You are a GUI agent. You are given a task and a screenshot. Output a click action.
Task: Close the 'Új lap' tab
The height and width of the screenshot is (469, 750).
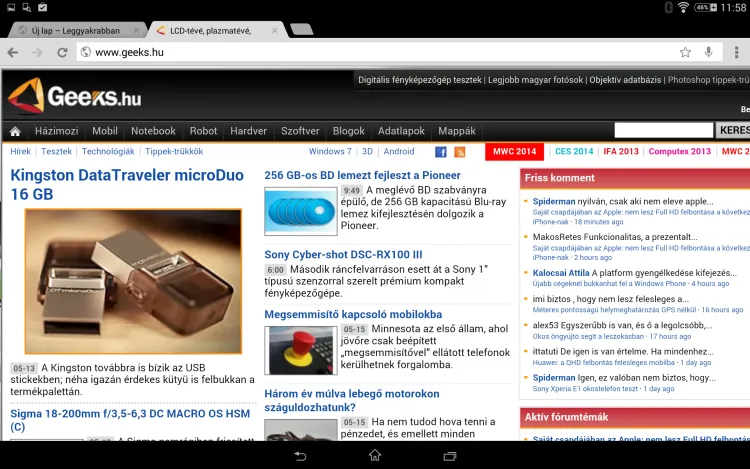pos(136,31)
